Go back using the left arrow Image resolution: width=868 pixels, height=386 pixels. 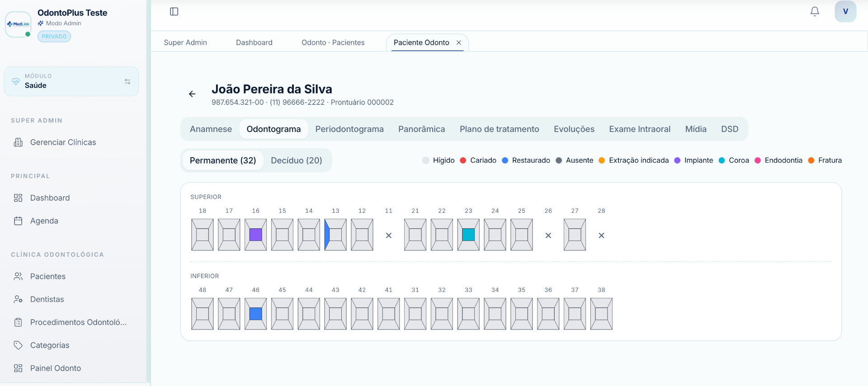(x=192, y=94)
